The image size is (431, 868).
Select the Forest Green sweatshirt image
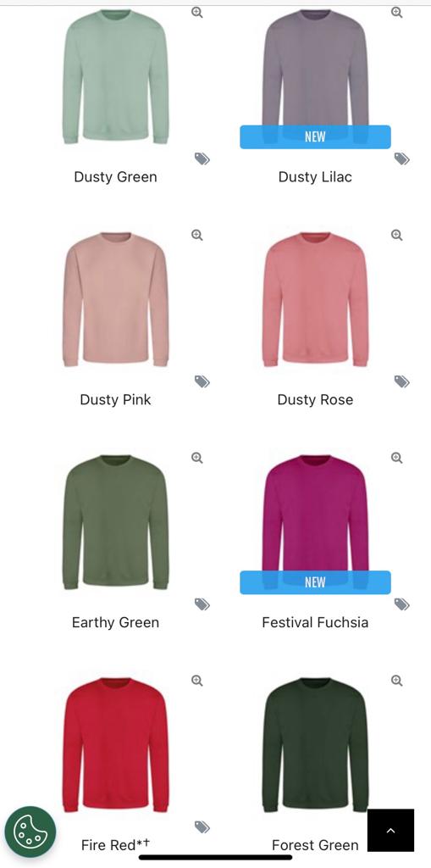pos(315,744)
